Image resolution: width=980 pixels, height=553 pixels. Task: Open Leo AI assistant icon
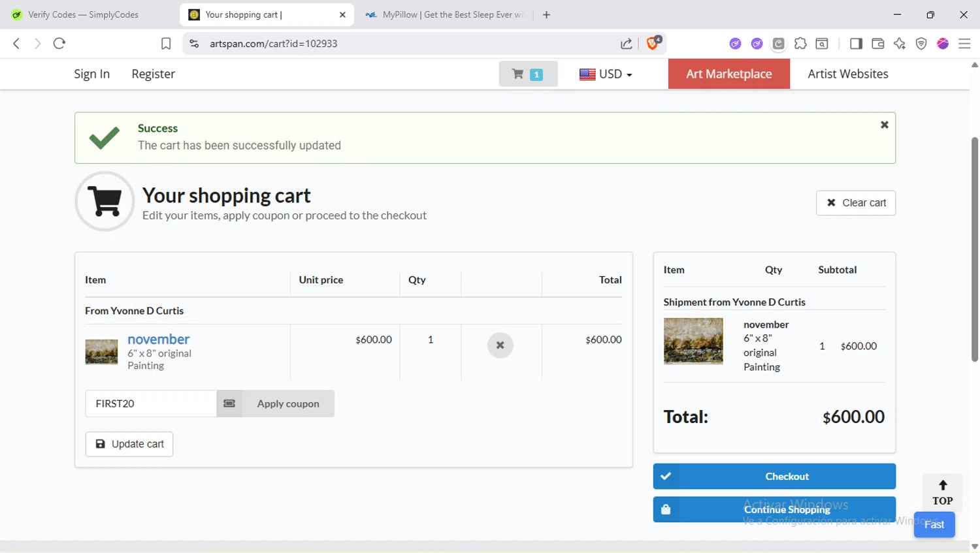point(900,44)
